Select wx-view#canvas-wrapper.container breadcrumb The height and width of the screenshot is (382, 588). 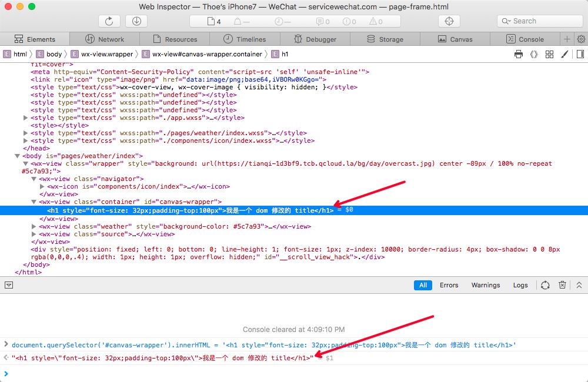202,54
